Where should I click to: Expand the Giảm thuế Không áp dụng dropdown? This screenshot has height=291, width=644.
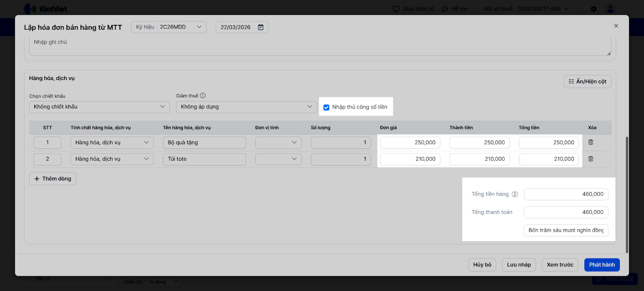[x=309, y=107]
